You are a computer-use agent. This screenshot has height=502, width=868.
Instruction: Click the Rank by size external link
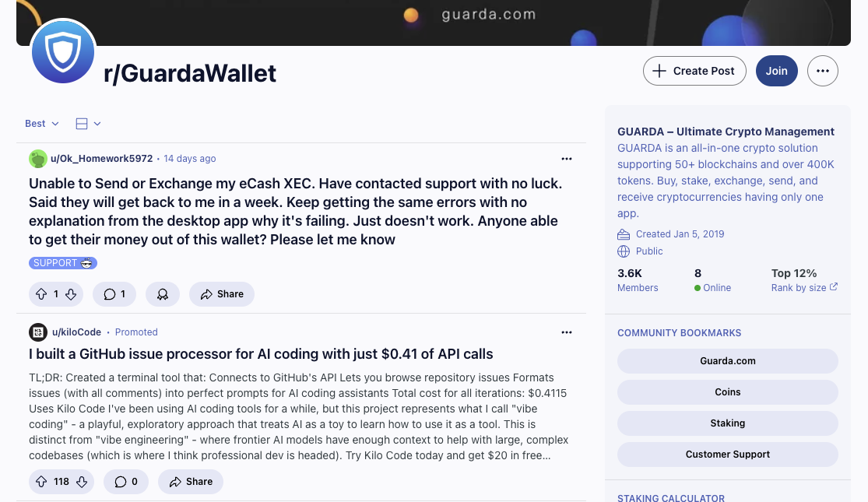tap(804, 287)
